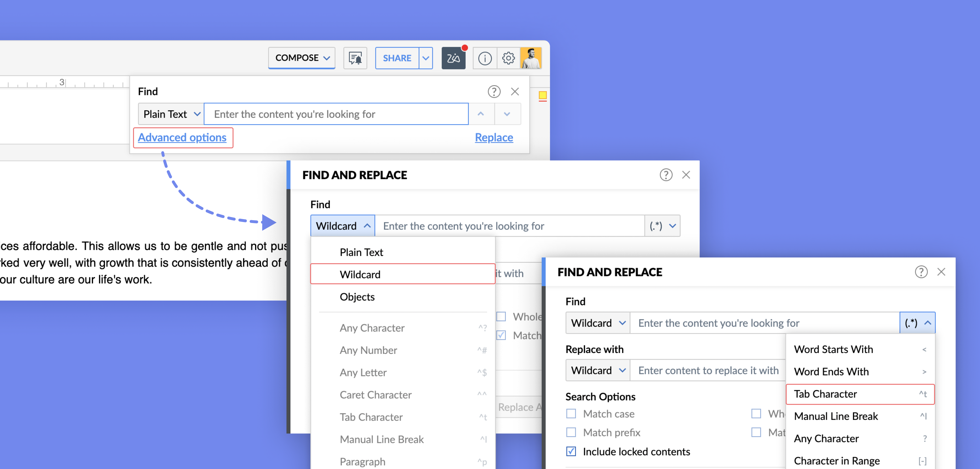Select Character in Range pattern

point(860,461)
